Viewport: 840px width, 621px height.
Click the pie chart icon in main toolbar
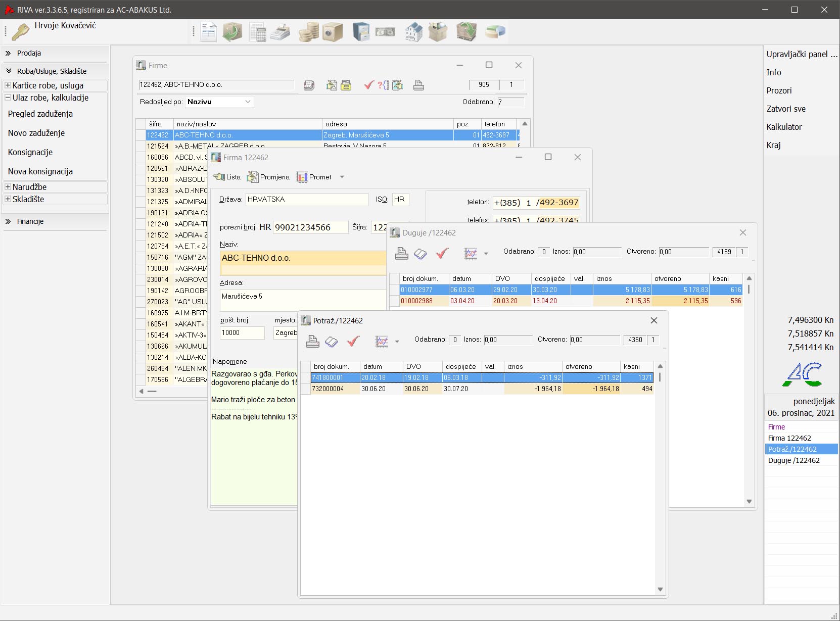click(495, 32)
